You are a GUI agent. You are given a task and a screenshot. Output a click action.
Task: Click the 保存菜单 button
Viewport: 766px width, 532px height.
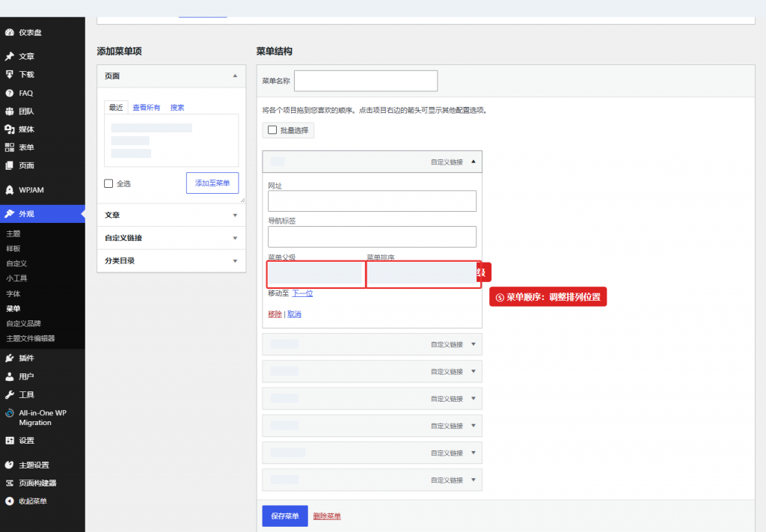pyautogui.click(x=285, y=516)
